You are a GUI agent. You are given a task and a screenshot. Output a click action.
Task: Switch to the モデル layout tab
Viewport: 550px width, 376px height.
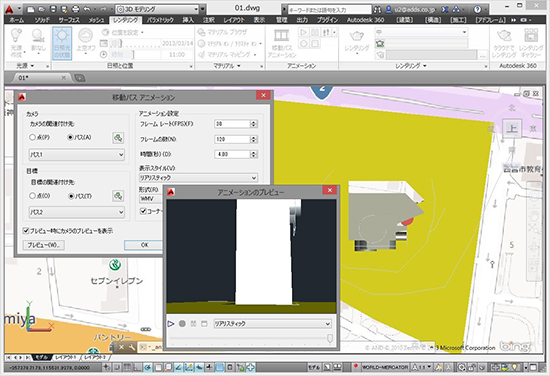42,357
